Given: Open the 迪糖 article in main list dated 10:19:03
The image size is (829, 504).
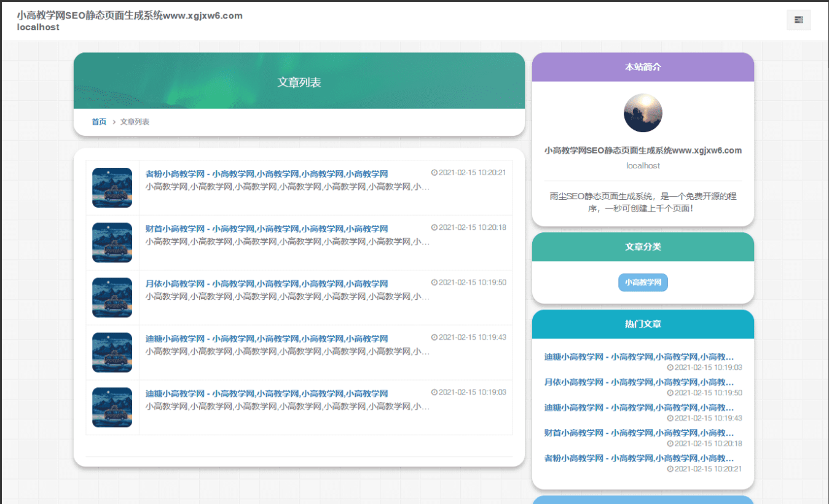Looking at the screenshot, I should point(266,393).
